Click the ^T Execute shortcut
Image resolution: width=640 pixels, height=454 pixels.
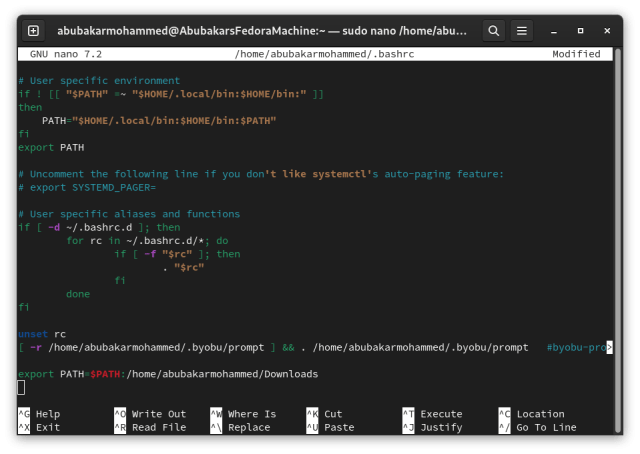(x=433, y=414)
